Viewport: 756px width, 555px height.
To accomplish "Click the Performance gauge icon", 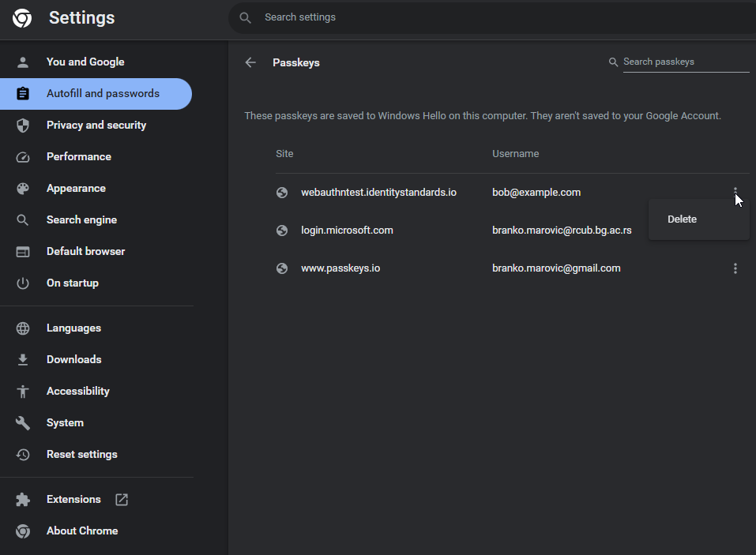I will point(23,157).
